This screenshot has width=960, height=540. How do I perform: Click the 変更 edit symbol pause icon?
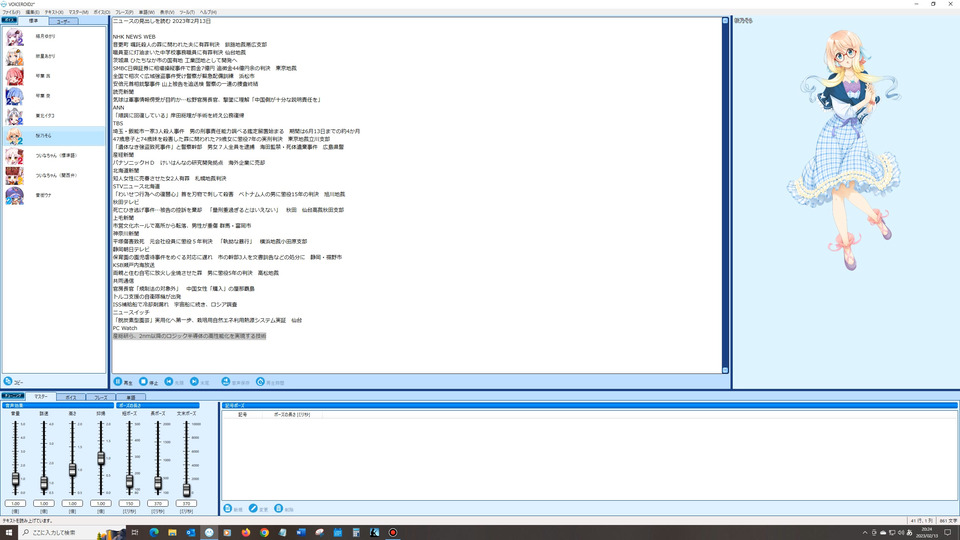pos(253,509)
